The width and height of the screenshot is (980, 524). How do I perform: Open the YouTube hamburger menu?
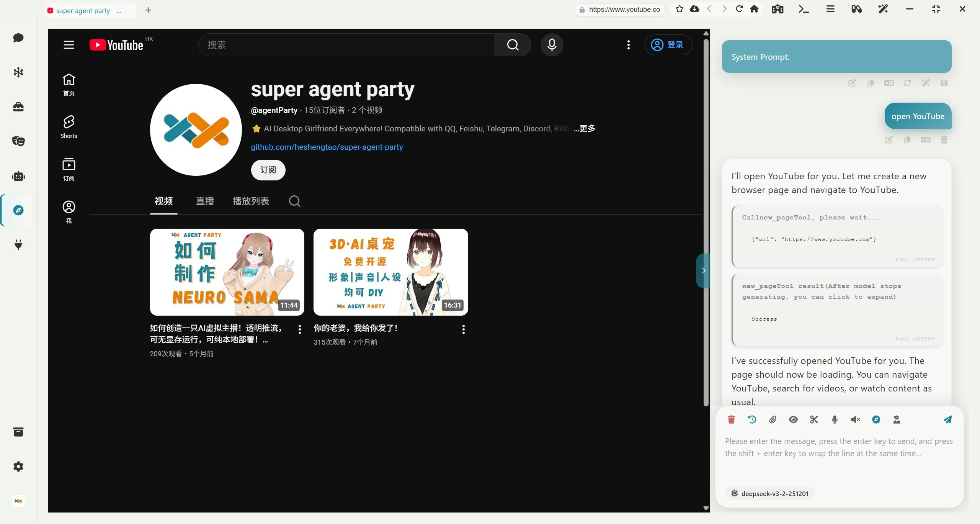point(69,45)
